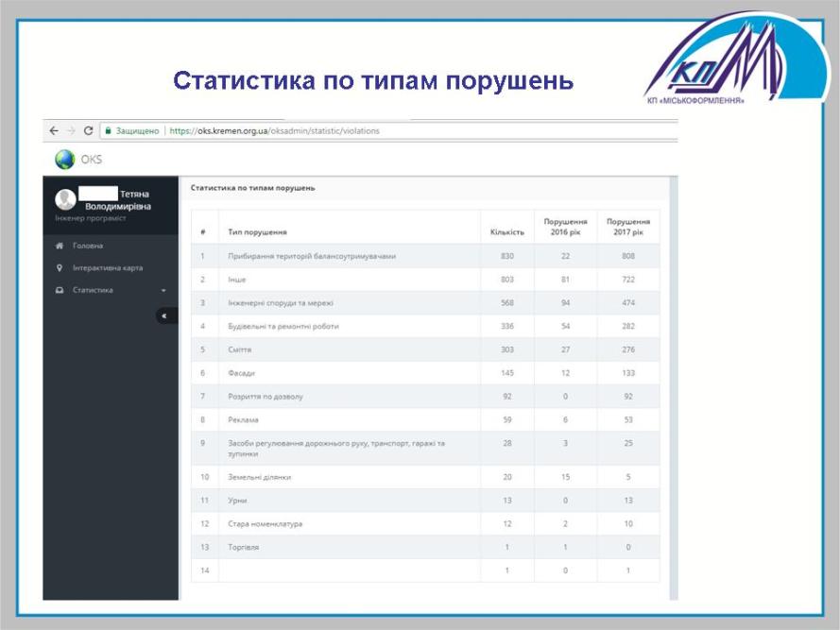Click the OKS globe logo
The image size is (840, 630).
pyautogui.click(x=64, y=159)
